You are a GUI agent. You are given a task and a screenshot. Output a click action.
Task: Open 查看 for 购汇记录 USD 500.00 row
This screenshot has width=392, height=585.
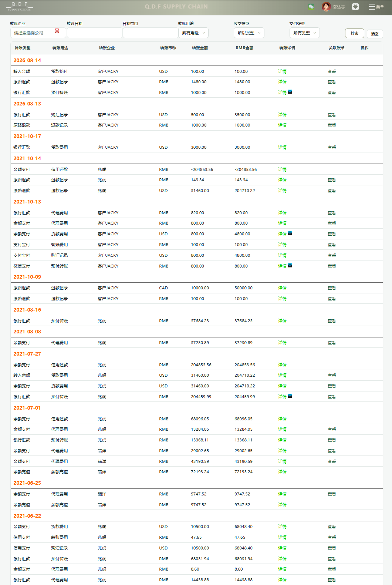(x=332, y=115)
